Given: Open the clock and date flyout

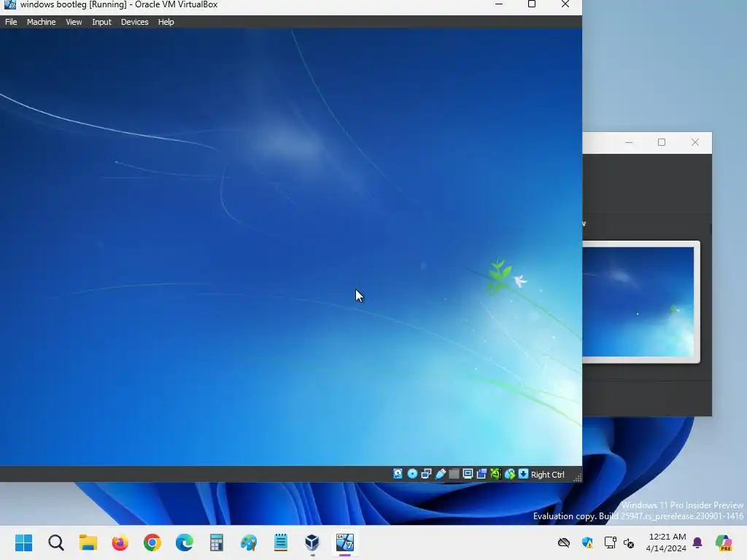Looking at the screenshot, I should (666, 542).
